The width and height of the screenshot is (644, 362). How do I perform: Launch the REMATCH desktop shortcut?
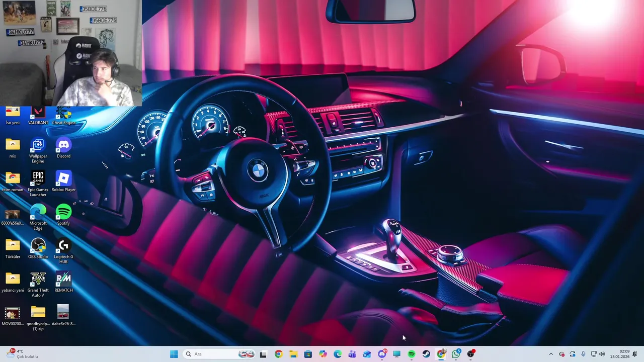click(63, 283)
